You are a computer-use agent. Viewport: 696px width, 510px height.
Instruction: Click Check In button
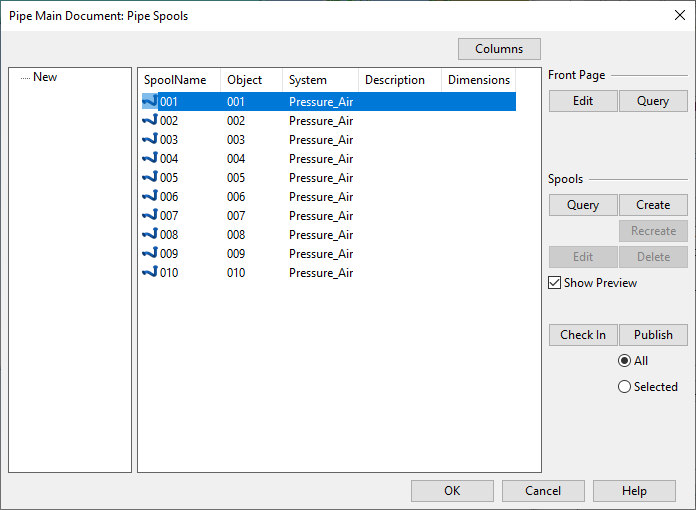point(583,335)
